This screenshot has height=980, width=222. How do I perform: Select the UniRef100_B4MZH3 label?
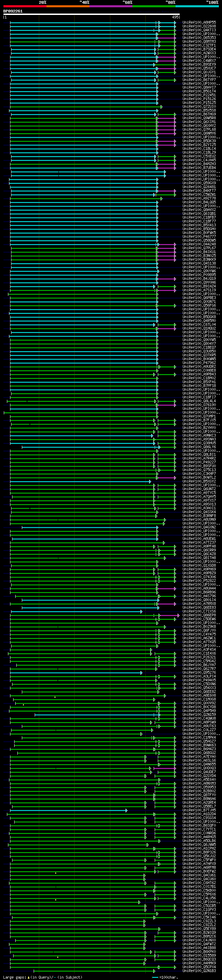(199, 164)
